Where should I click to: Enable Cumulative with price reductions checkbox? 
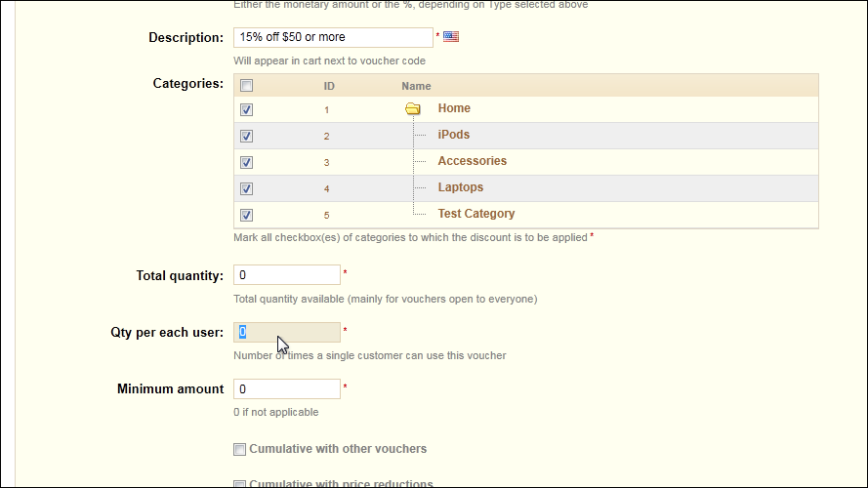pos(239,484)
